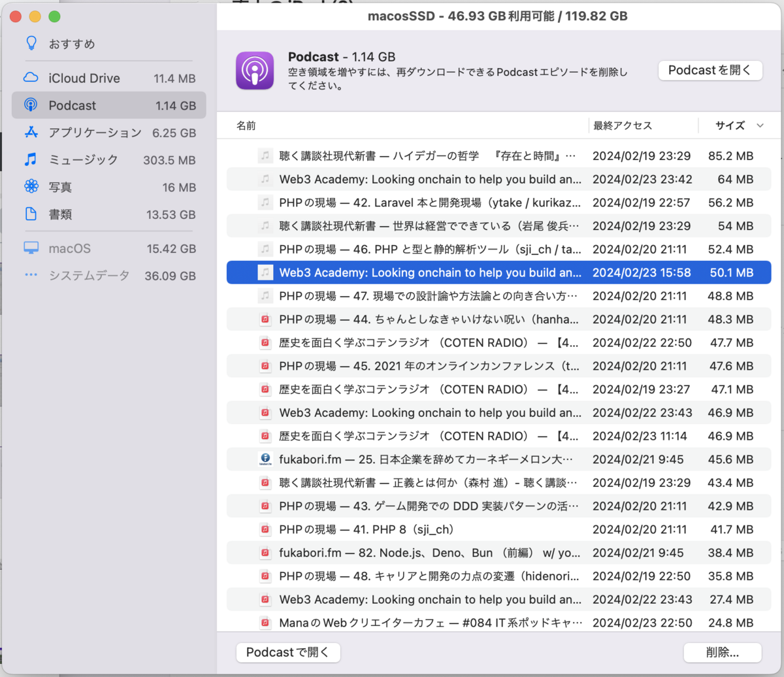Click the macOS computer icon in sidebar
This screenshot has height=677, width=784.
click(x=31, y=249)
